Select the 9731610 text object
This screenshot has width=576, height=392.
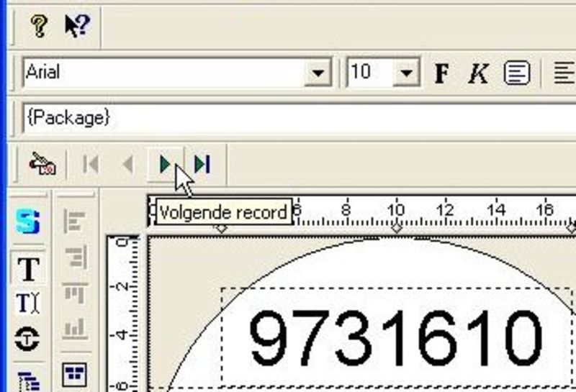[x=395, y=338]
